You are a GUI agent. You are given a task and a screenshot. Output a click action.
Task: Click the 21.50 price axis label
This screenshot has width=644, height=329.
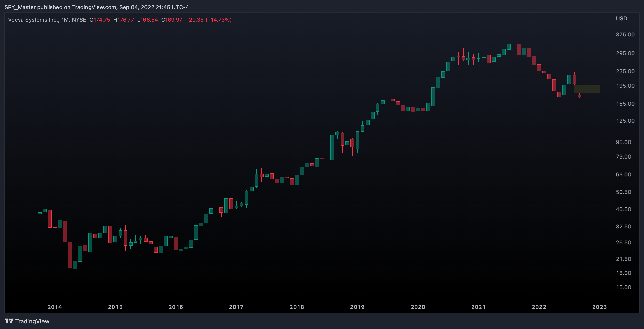tap(623, 259)
